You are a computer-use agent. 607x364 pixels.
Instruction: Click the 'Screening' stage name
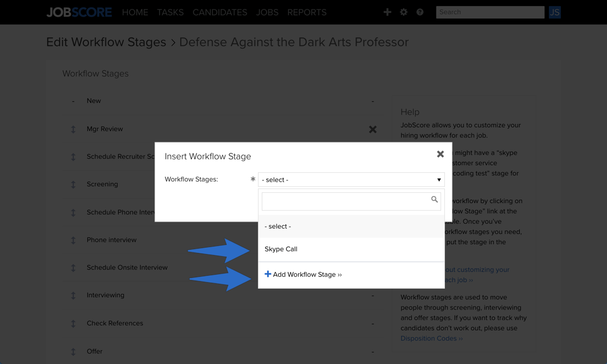click(x=102, y=184)
